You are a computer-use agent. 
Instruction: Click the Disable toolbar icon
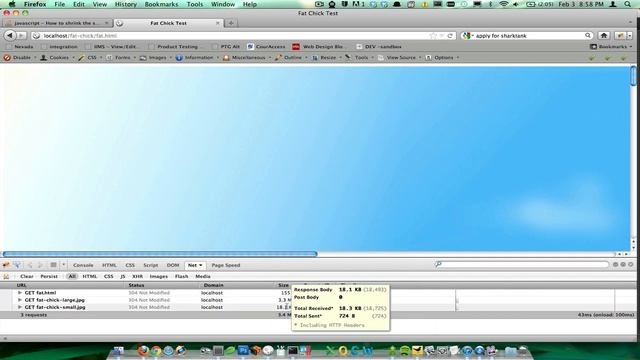point(7,58)
